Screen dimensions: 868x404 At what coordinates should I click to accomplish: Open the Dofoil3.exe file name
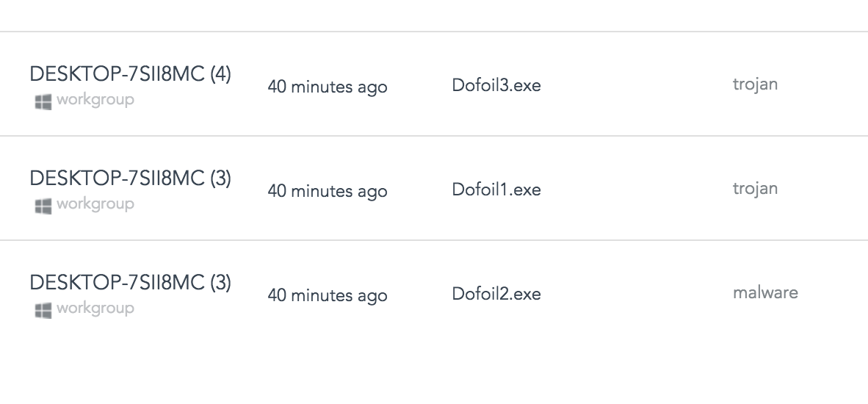point(496,85)
